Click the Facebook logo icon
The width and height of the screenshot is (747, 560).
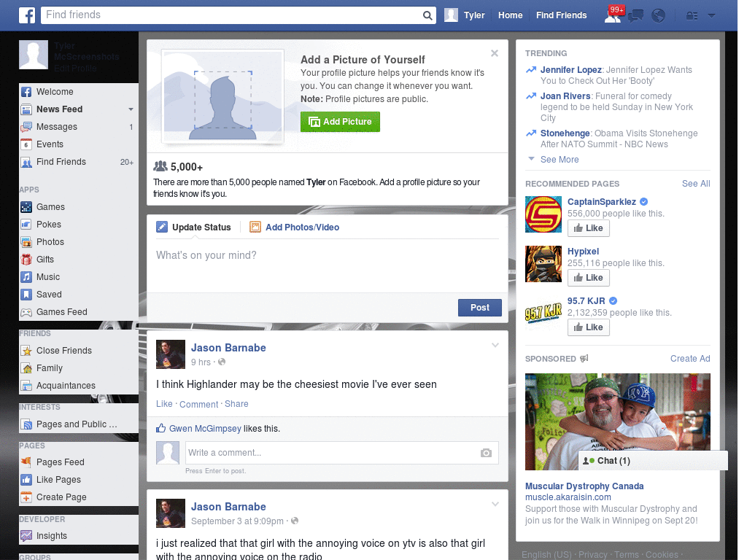(x=27, y=15)
